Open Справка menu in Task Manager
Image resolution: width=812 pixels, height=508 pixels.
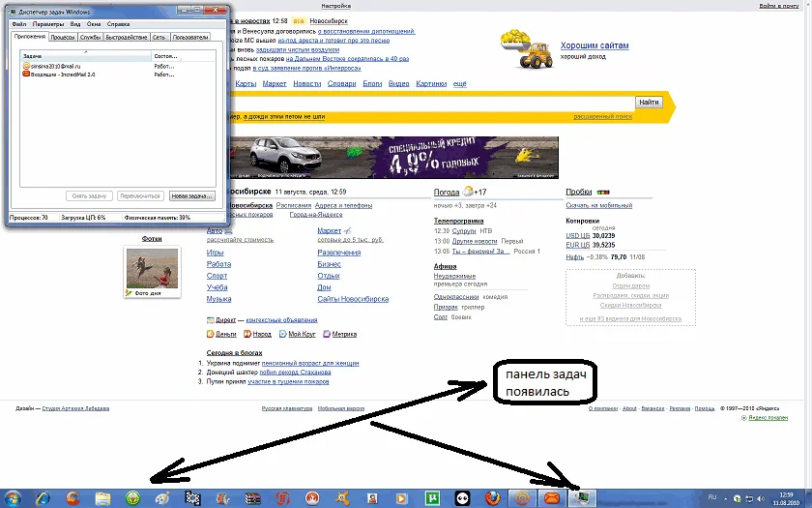[x=118, y=24]
